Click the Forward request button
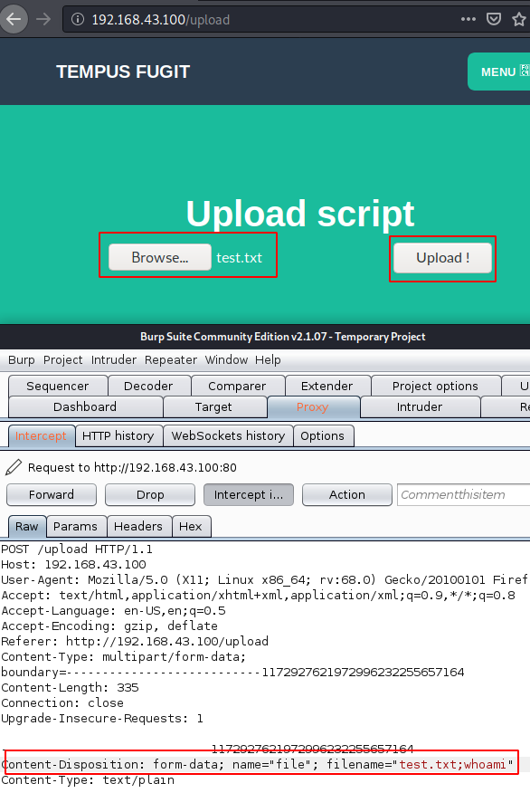The width and height of the screenshot is (530, 812). click(x=52, y=494)
